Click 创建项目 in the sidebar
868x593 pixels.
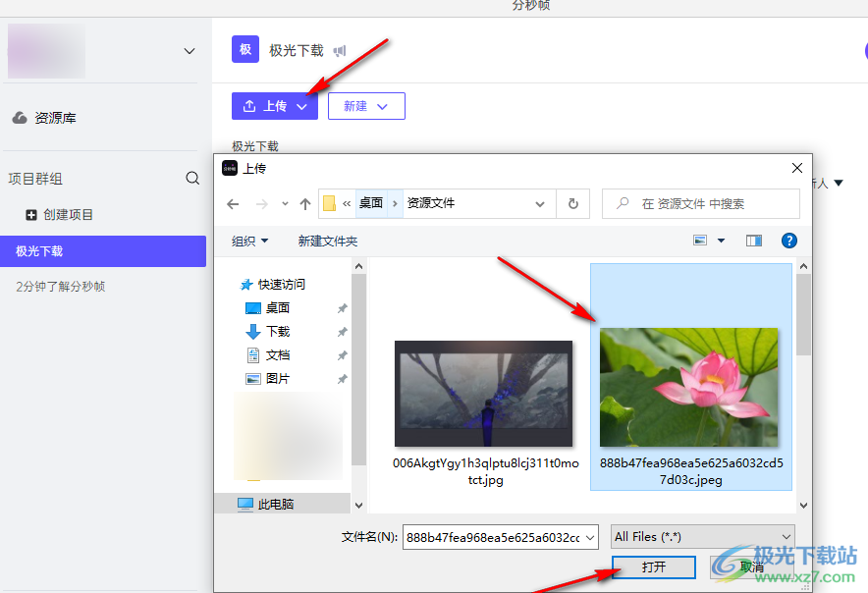click(60, 215)
